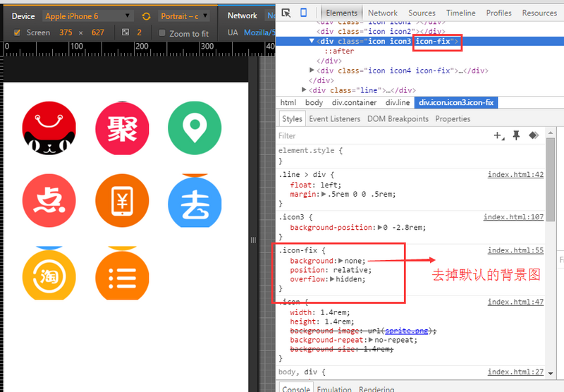Tap the orange phone recharge yen icon
The width and height of the screenshot is (564, 392).
121,201
